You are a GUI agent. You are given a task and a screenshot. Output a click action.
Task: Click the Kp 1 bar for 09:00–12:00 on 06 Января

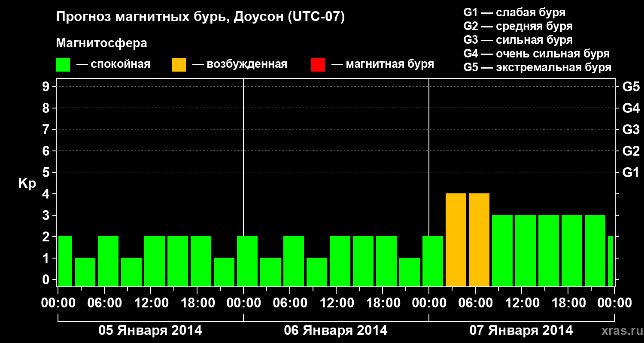pyautogui.click(x=317, y=272)
